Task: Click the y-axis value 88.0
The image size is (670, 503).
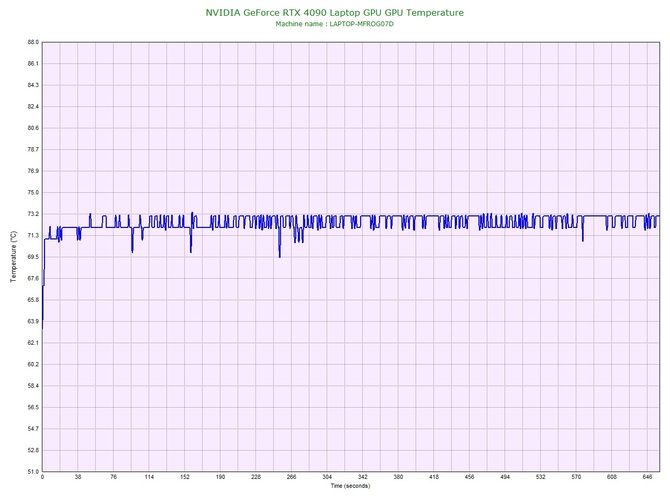Action: point(33,42)
